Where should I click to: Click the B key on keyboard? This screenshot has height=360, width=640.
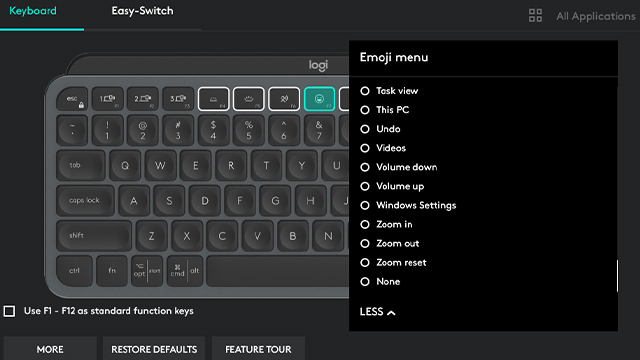(293, 236)
